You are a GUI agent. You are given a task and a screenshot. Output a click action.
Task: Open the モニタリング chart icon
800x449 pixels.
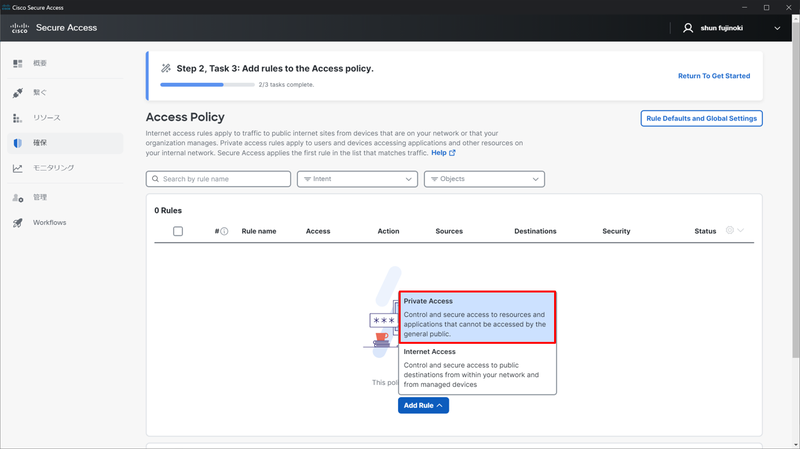click(x=18, y=168)
